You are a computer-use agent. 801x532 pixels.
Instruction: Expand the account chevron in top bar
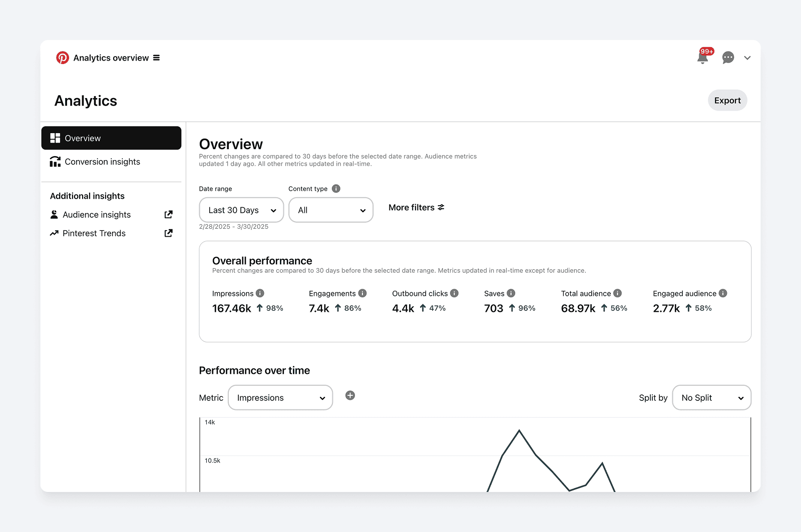click(x=747, y=58)
